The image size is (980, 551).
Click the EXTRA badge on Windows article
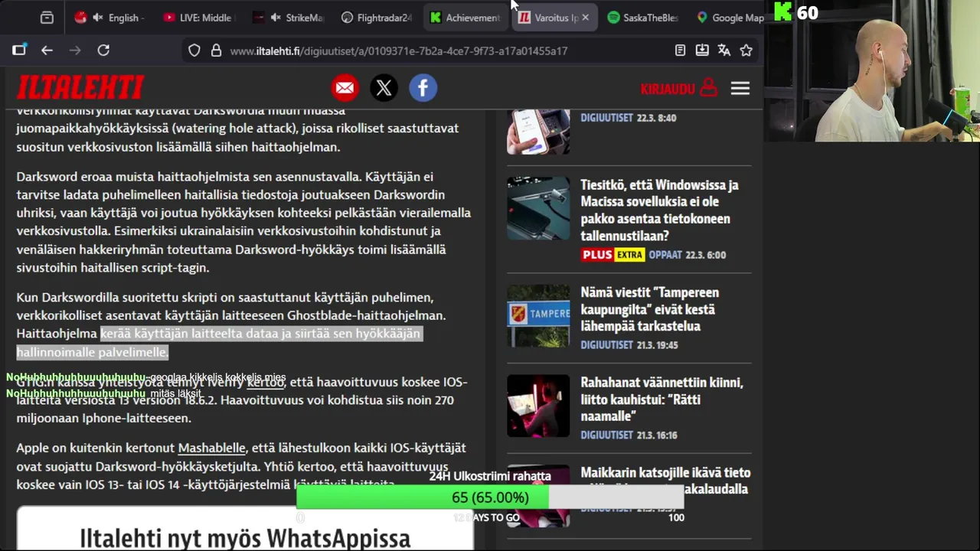(629, 255)
